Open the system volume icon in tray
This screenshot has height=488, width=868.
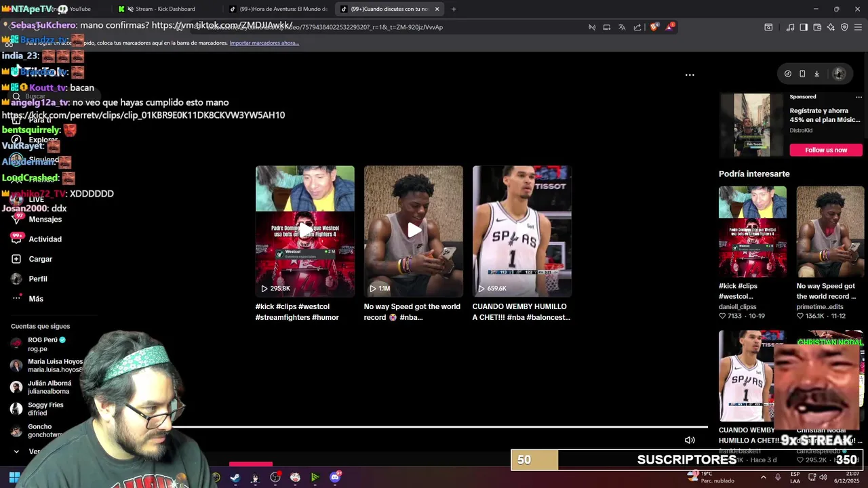(x=823, y=477)
